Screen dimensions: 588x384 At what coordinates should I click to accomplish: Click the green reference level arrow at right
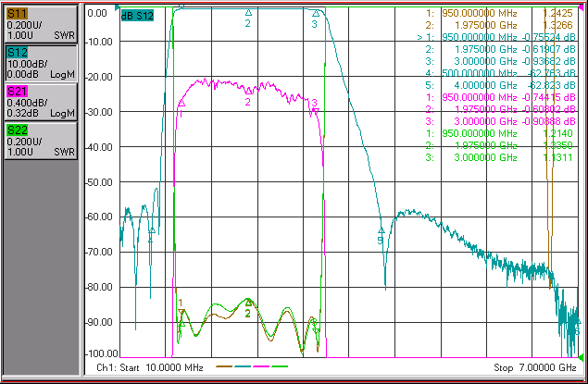(x=581, y=357)
